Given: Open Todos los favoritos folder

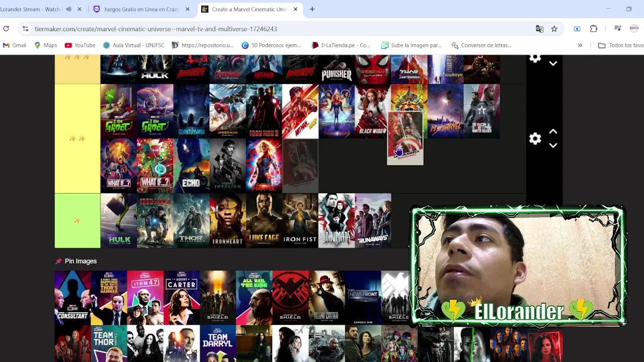Looking at the screenshot, I should click(x=620, y=45).
